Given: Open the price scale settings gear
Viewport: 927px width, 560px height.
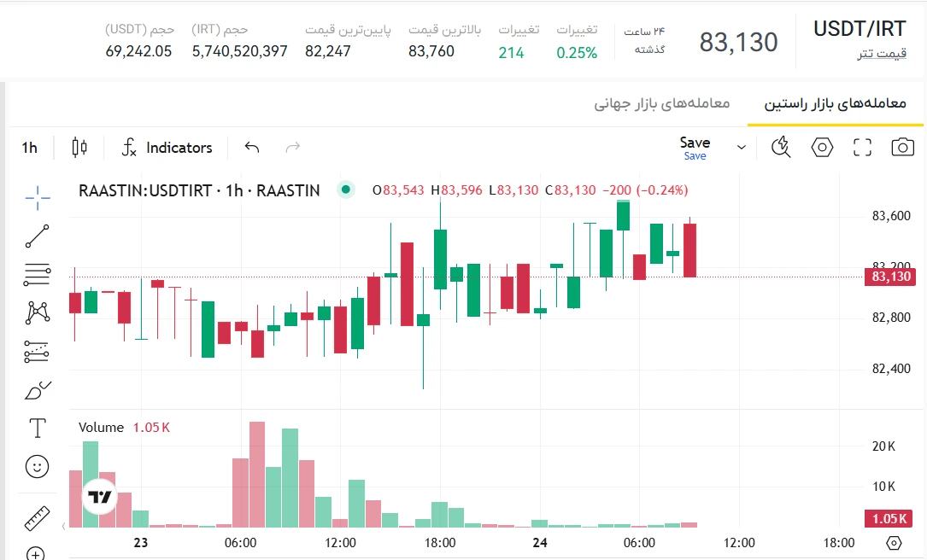Looking at the screenshot, I should point(894,542).
